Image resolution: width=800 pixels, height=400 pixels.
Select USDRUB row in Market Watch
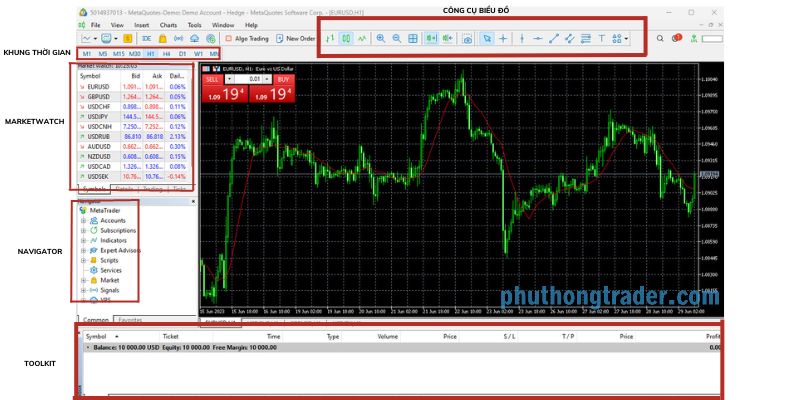pyautogui.click(x=135, y=137)
